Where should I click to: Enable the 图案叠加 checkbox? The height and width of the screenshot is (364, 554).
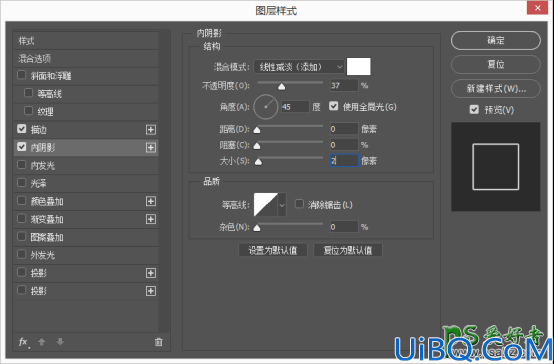tap(22, 236)
